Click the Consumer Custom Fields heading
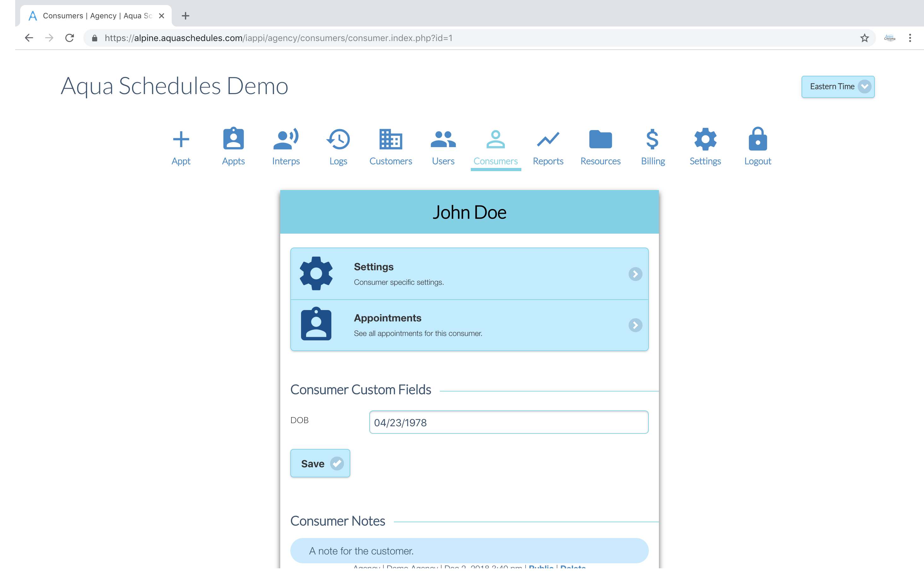Image resolution: width=924 pixels, height=586 pixels. (361, 389)
